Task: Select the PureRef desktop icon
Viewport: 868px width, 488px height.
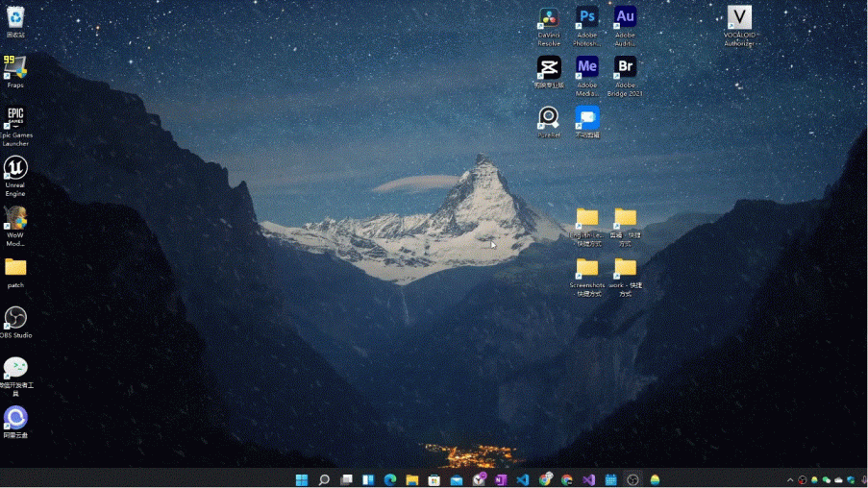Action: pos(549,117)
